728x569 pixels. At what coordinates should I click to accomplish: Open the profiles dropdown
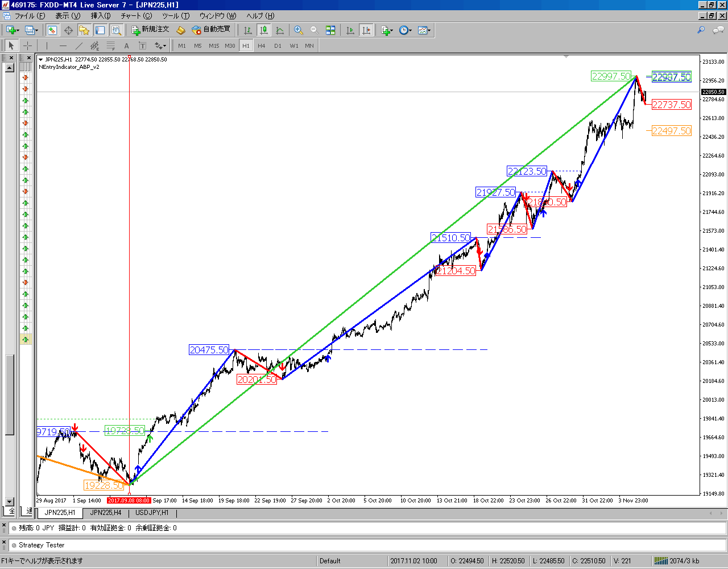tap(32, 30)
